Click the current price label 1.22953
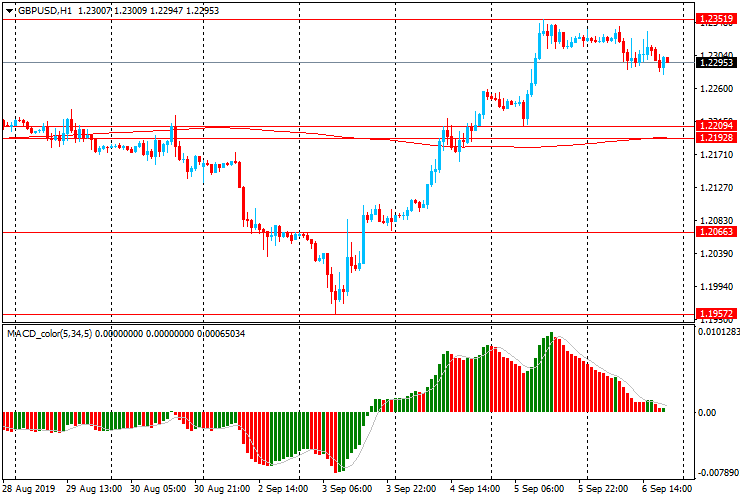 pyautogui.click(x=716, y=62)
